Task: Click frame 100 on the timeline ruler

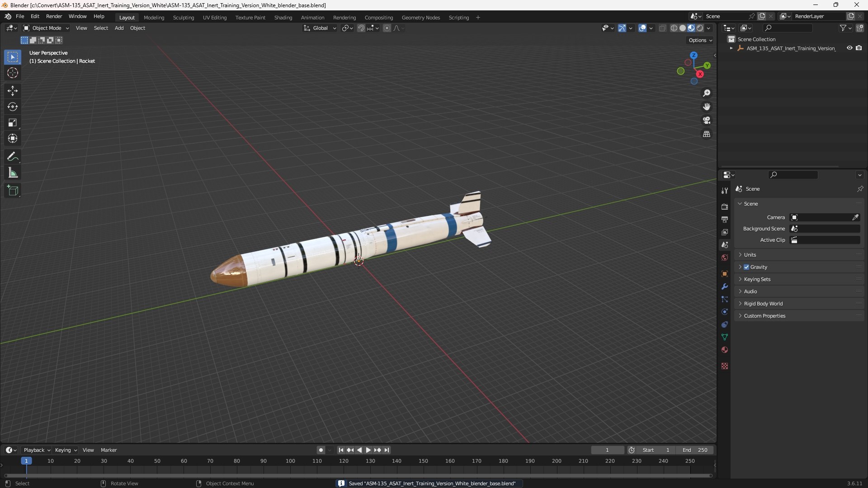Action: [x=290, y=461]
